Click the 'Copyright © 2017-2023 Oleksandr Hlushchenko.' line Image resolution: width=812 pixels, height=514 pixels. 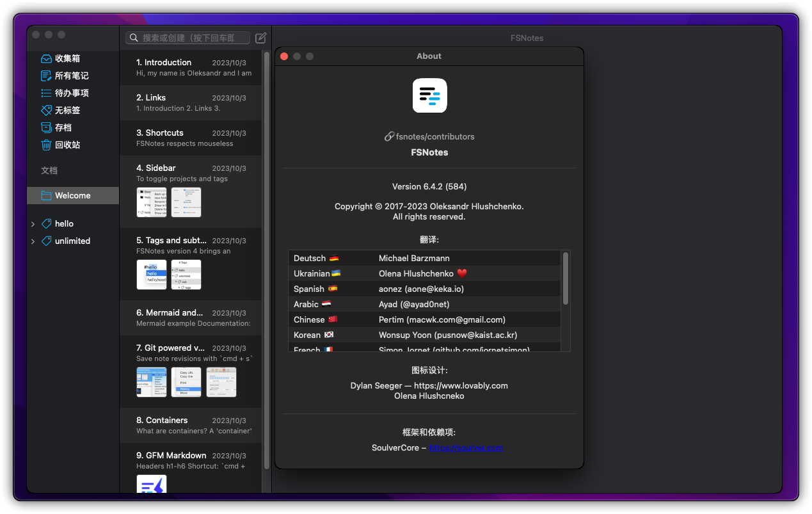(429, 206)
